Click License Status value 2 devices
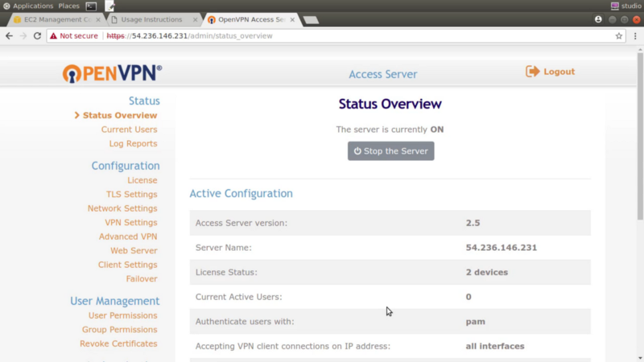644x362 pixels. pyautogui.click(x=487, y=272)
